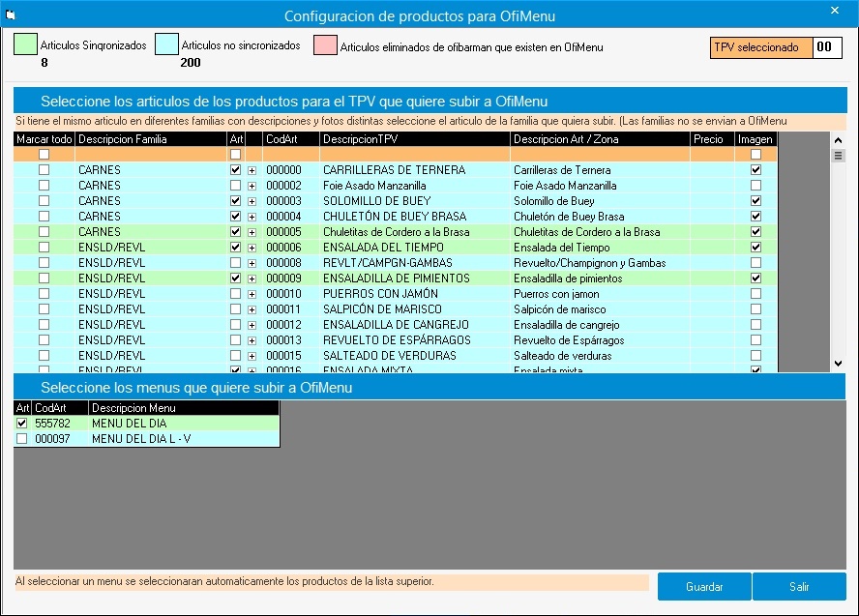Viewport: 859px width, 616px height.
Task: Expand row 000015 SALTEADO DE VERDURAS
Action: click(x=252, y=356)
